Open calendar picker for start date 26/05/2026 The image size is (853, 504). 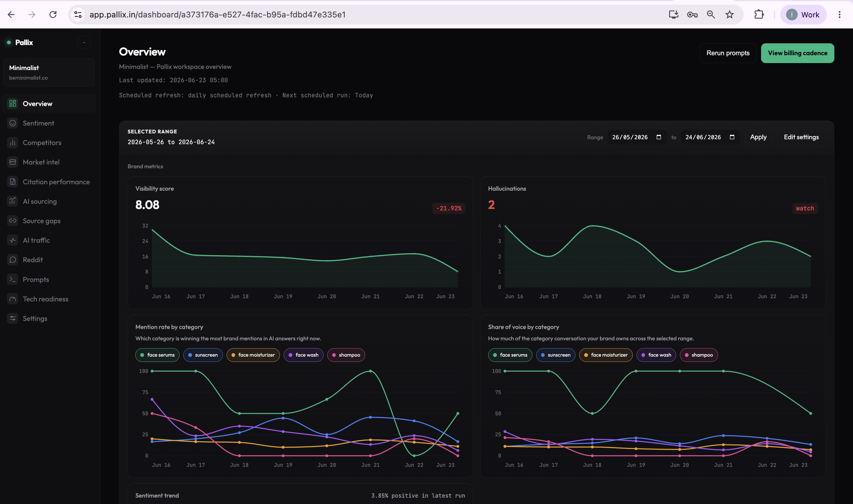[x=659, y=137]
